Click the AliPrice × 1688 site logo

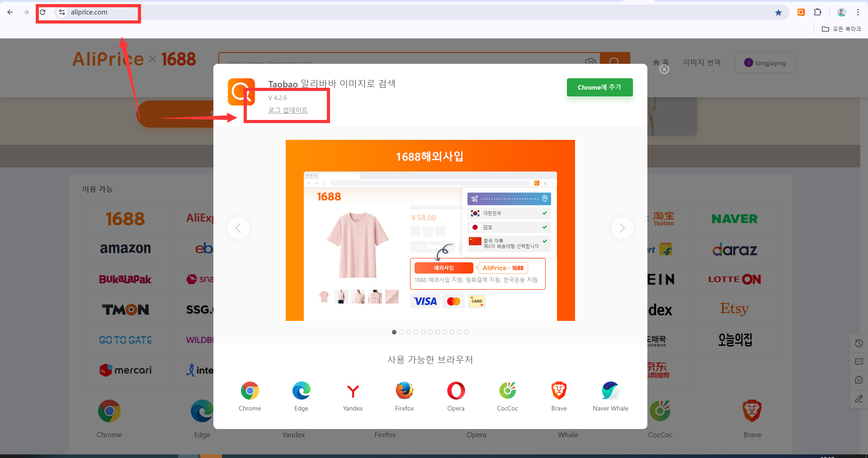134,59
